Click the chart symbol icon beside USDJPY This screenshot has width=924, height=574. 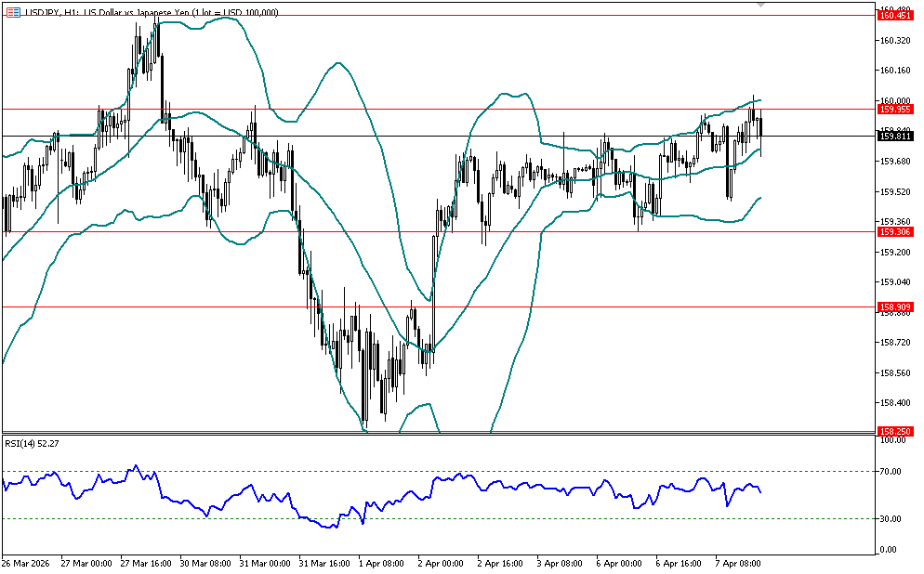coord(13,11)
